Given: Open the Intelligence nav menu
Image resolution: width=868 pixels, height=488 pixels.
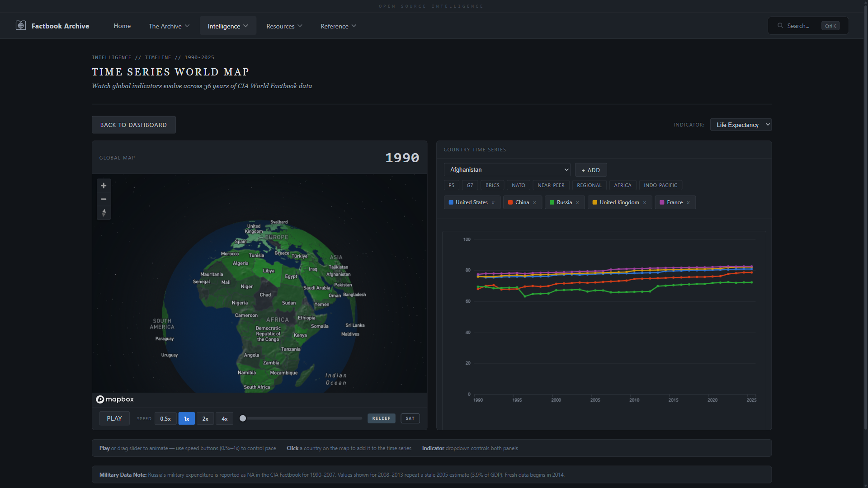Looking at the screenshot, I should [228, 26].
